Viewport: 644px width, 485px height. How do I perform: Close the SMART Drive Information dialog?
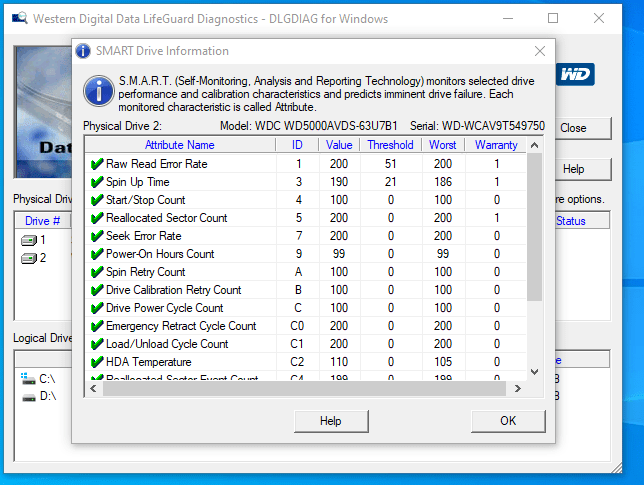(x=540, y=51)
